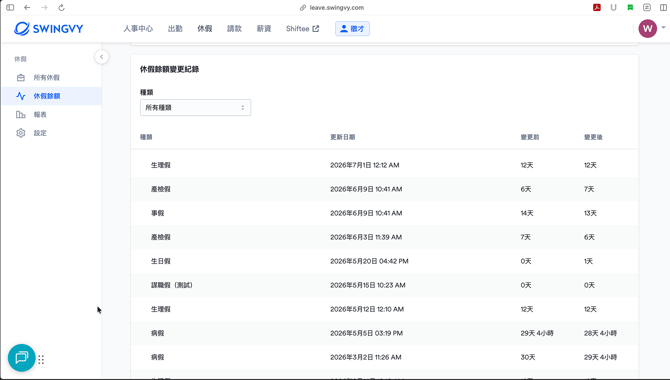Open the chat support bubble

21,357
